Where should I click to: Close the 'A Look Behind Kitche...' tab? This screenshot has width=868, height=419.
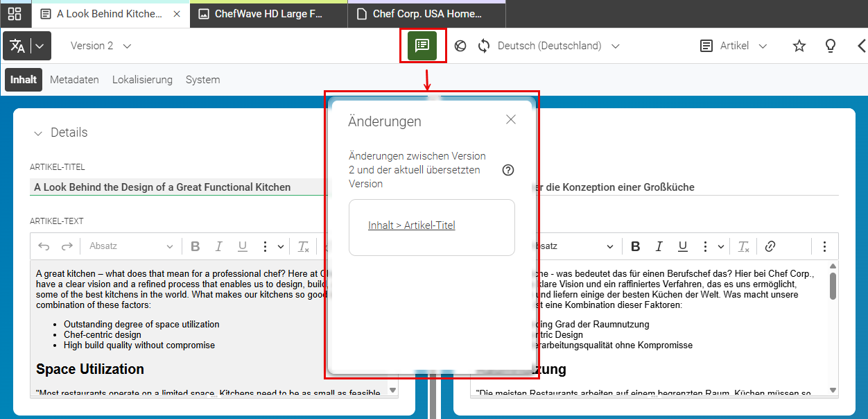176,14
